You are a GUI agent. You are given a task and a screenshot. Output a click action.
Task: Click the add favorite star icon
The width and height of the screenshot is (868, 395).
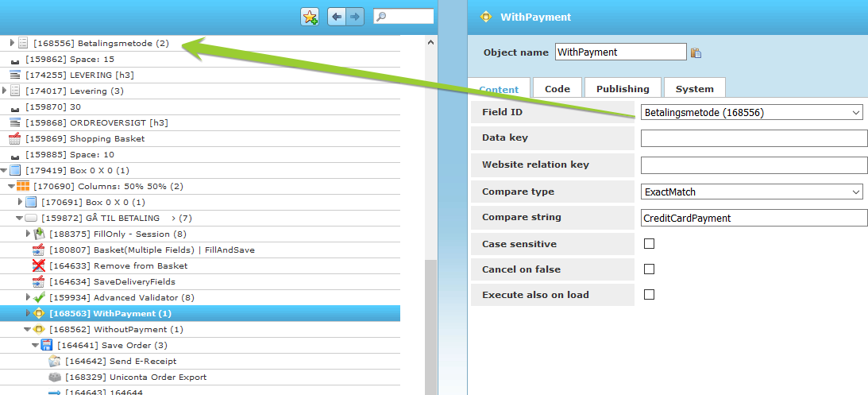(310, 17)
